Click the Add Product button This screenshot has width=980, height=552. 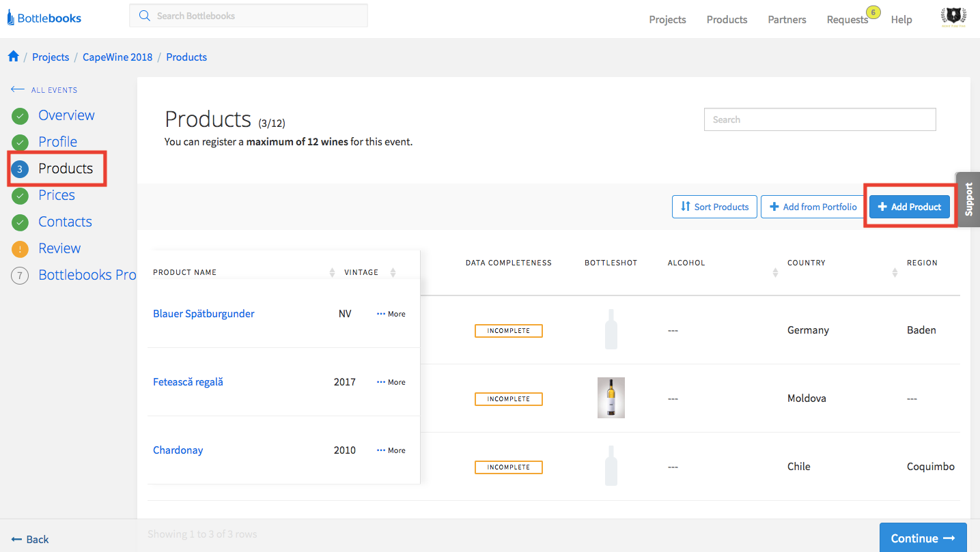910,207
